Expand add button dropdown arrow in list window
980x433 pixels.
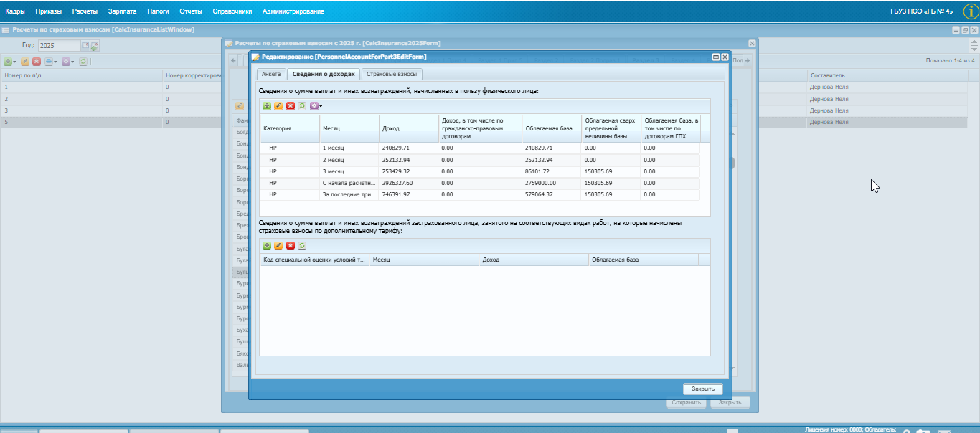(14, 62)
